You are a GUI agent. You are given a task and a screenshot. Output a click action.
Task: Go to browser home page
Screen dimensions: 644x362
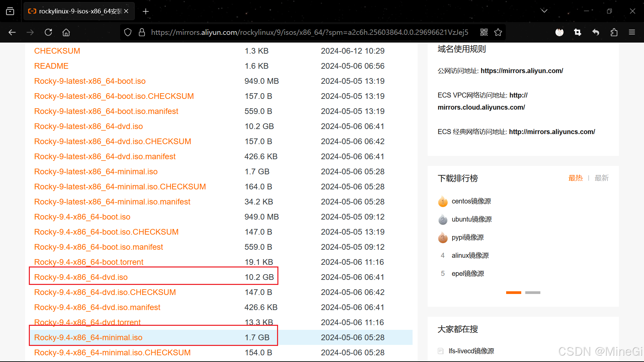click(66, 32)
